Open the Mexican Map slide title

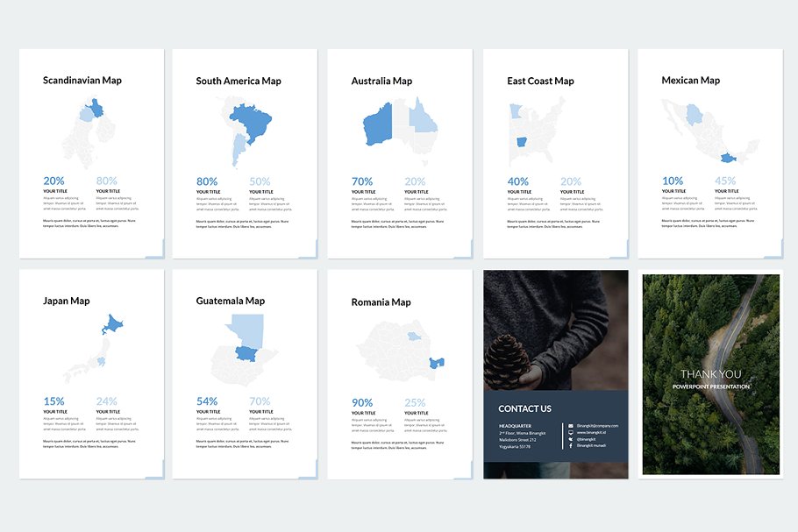tap(690, 81)
